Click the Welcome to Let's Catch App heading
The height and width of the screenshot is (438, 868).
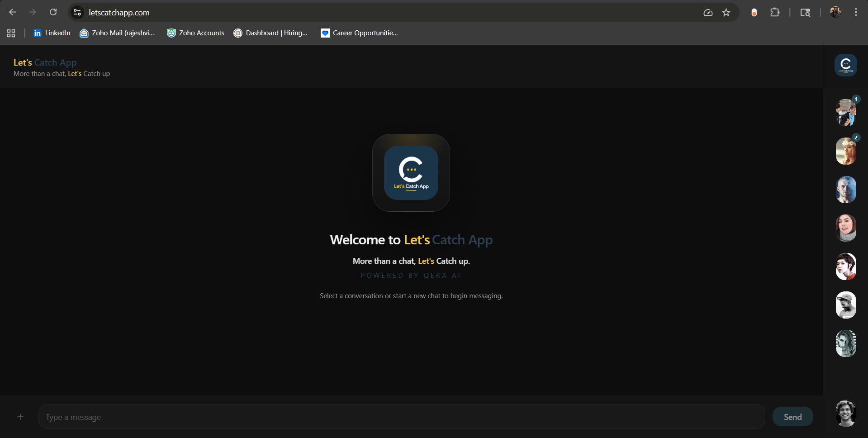pyautogui.click(x=411, y=240)
